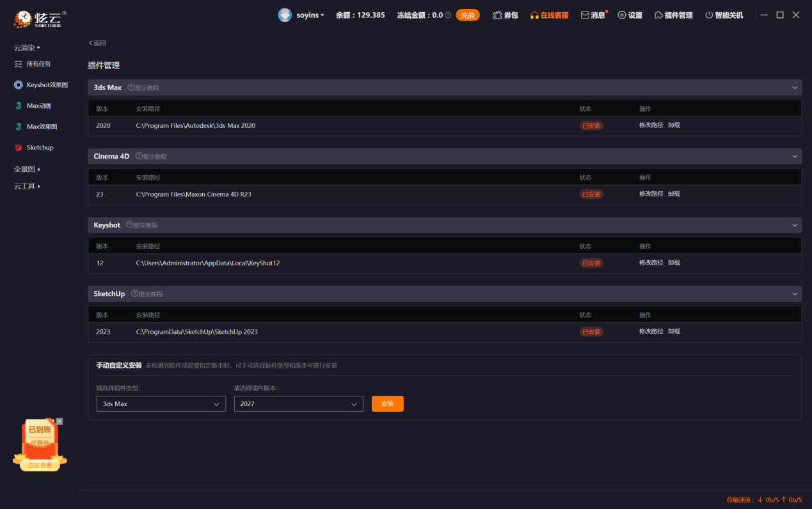Open the 券包 coupon pack
Image resolution: width=812 pixels, height=509 pixels.
click(x=506, y=15)
